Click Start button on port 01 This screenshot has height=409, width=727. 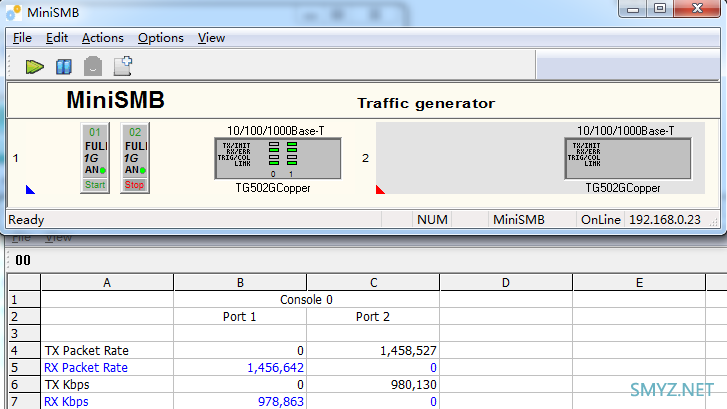[95, 185]
